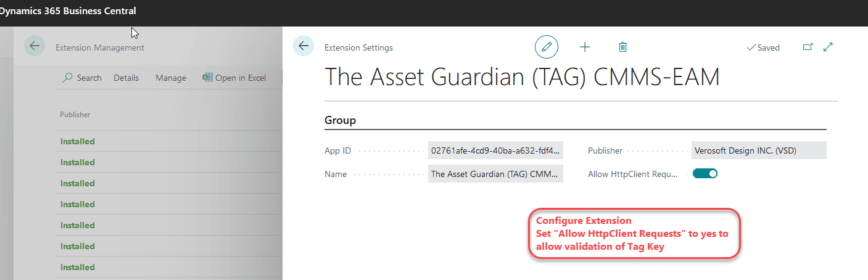Click Open in Excel
This screenshot has width=868, height=280.
tap(234, 78)
